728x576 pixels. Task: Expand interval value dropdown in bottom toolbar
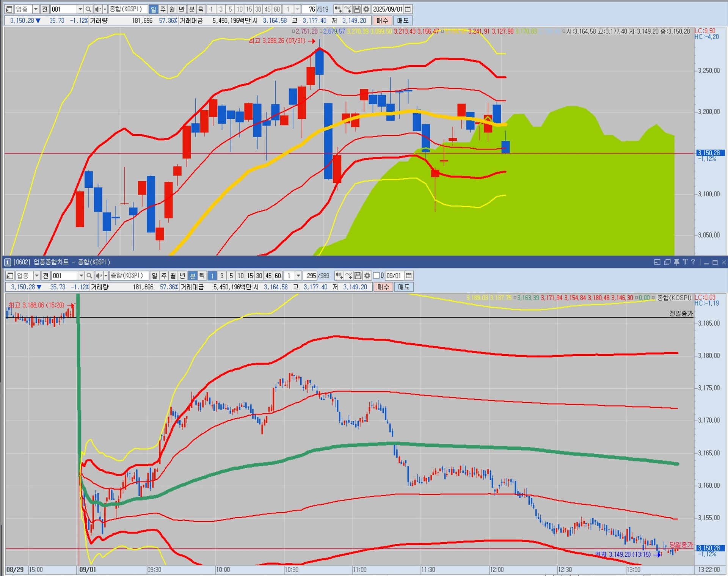[x=299, y=276]
